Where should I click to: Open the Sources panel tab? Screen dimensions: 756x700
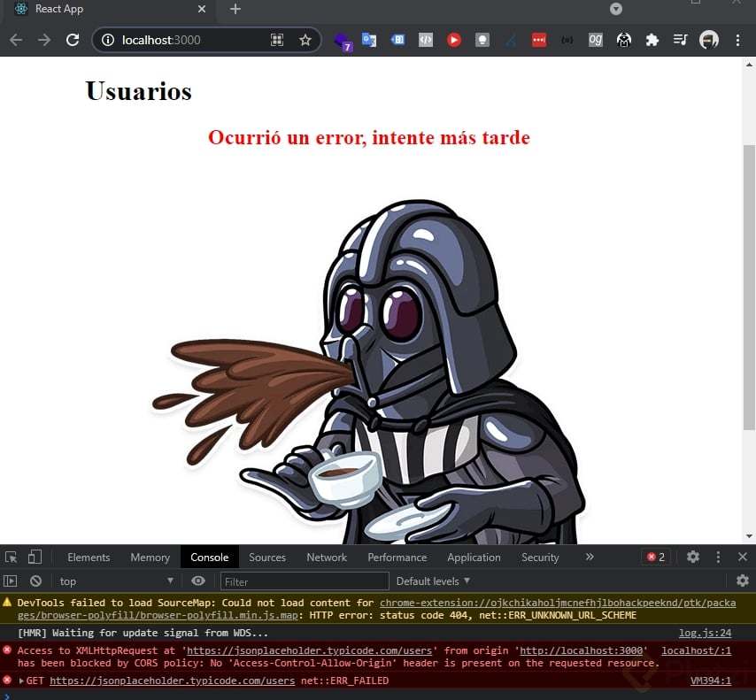267,557
